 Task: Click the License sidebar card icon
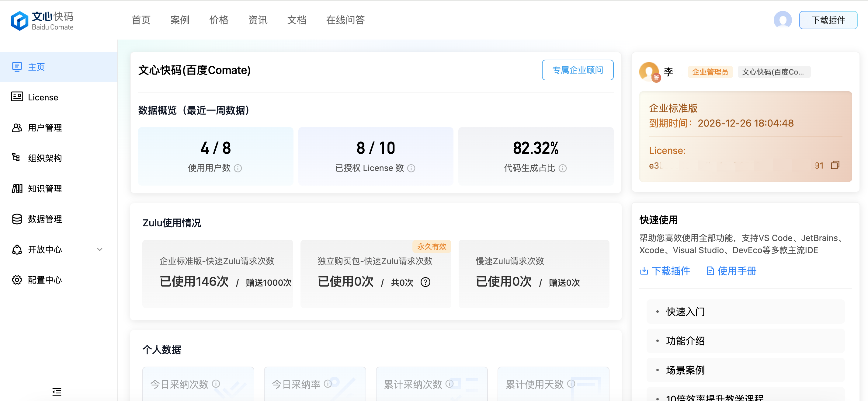(17, 97)
